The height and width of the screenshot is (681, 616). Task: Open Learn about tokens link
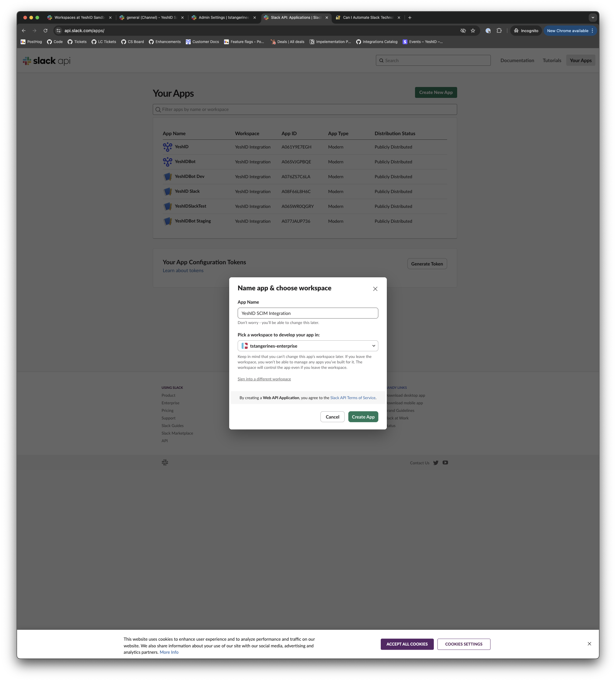point(183,271)
